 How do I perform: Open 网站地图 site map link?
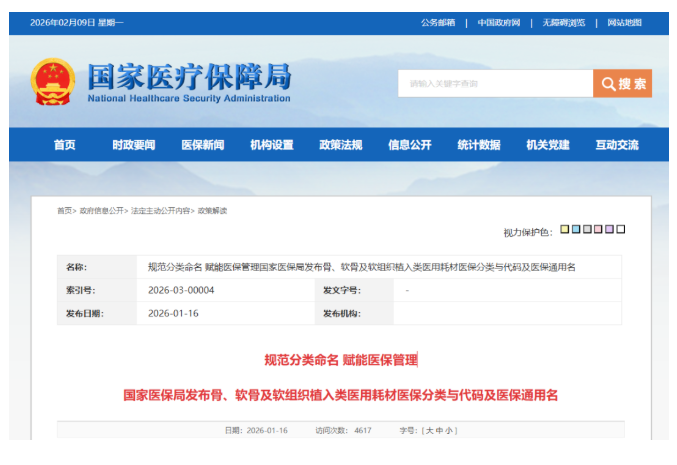624,22
